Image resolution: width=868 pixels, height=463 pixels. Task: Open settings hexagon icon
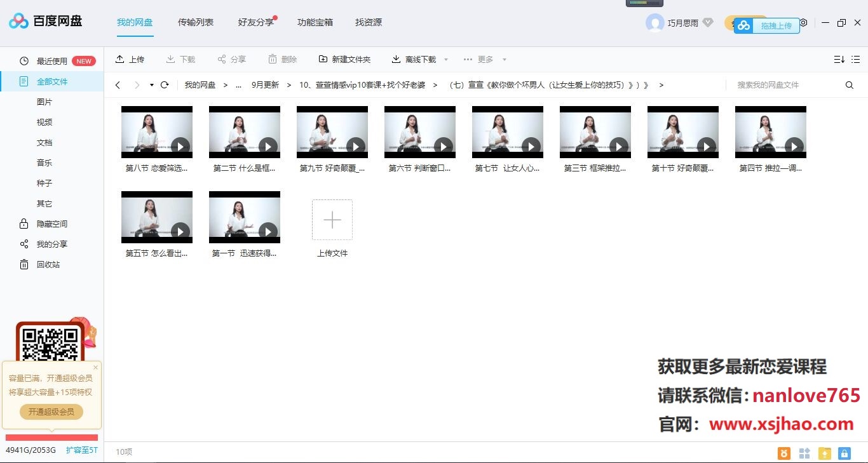pos(803,23)
